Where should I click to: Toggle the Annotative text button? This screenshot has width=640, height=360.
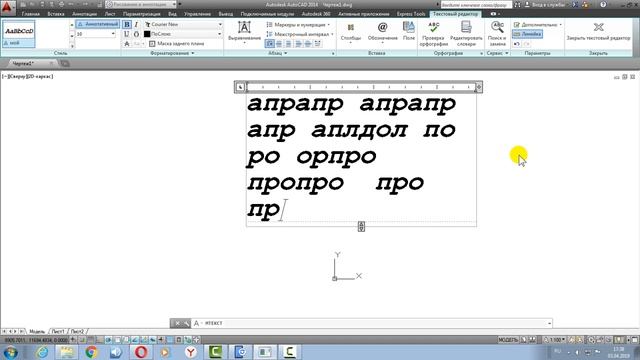[98, 24]
